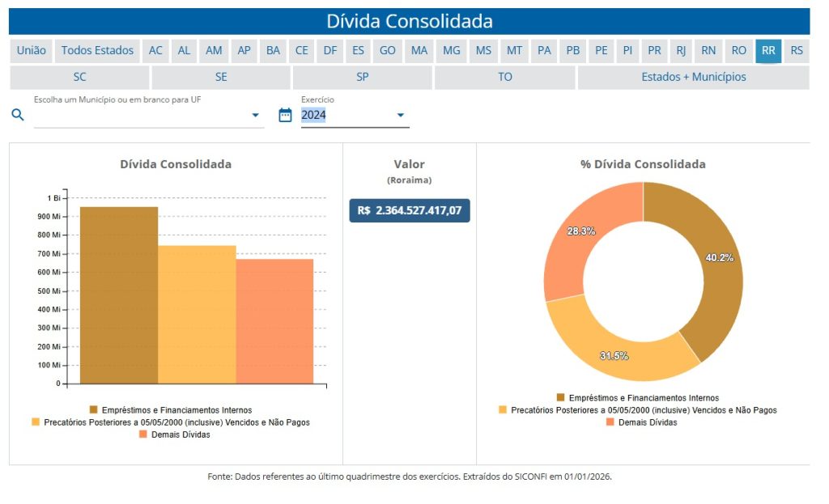Click the calendar icon beside Exercício
The width and height of the screenshot is (829, 504).
pyautogui.click(x=285, y=115)
